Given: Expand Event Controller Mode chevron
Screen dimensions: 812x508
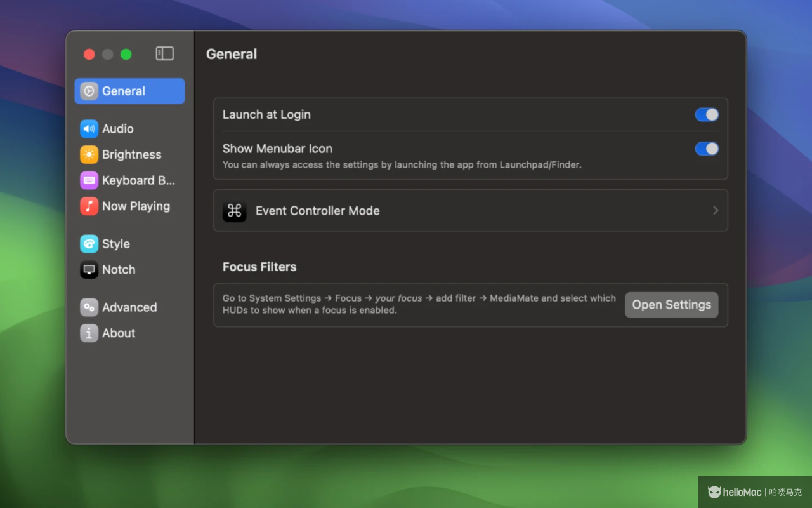Looking at the screenshot, I should 716,210.
